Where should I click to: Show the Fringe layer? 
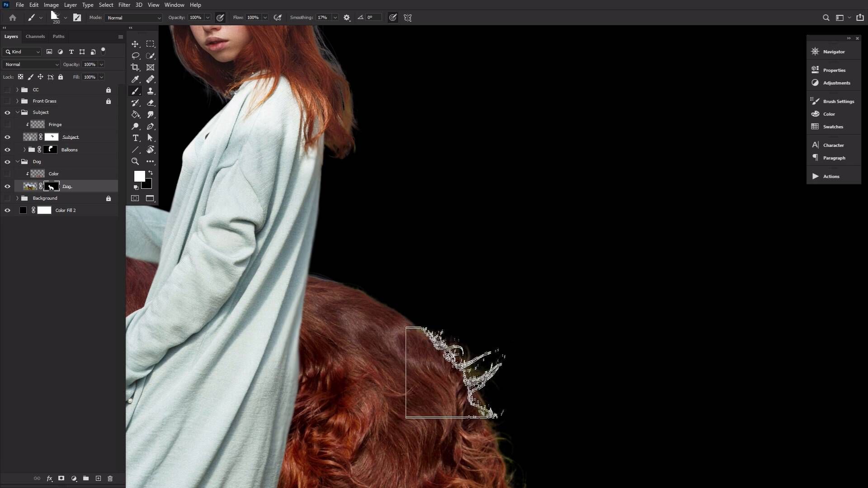point(7,124)
